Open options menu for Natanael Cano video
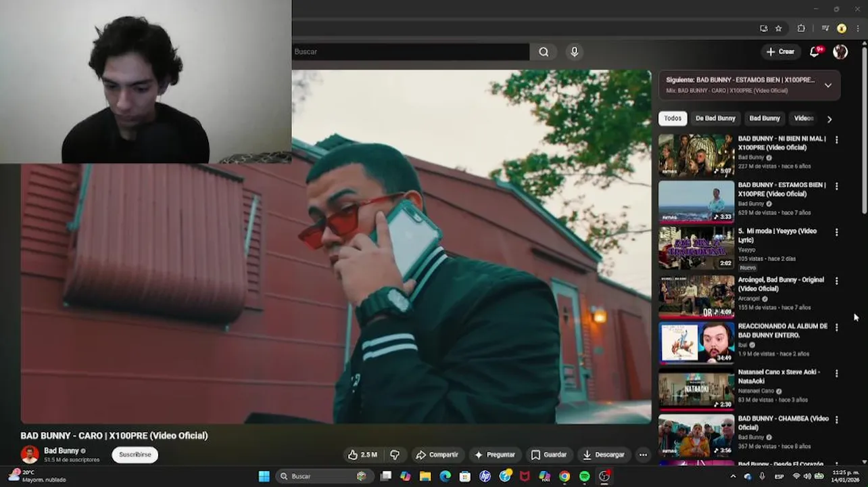868x487 pixels. (x=837, y=373)
